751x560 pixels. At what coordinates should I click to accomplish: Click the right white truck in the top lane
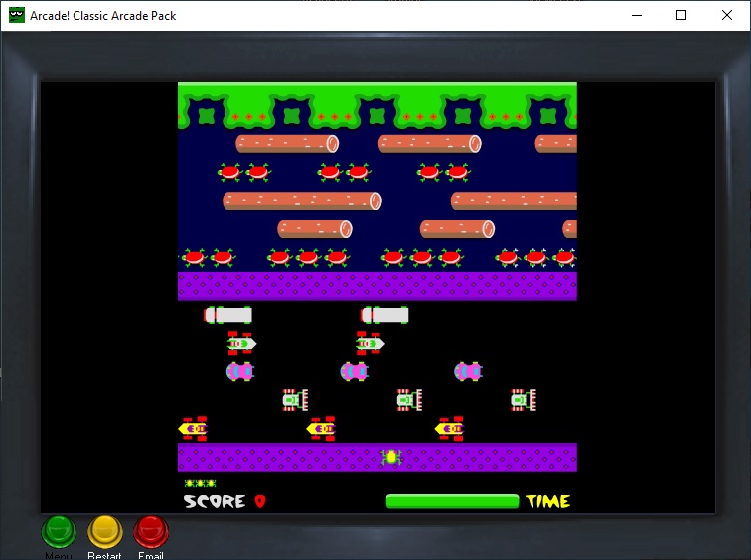(x=384, y=315)
